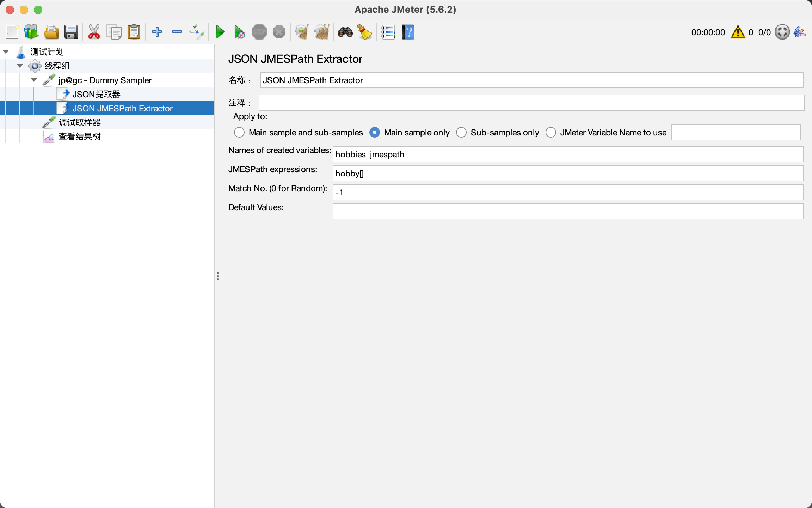This screenshot has height=508, width=812.
Task: Click the 注释 comment input field
Action: coord(531,103)
